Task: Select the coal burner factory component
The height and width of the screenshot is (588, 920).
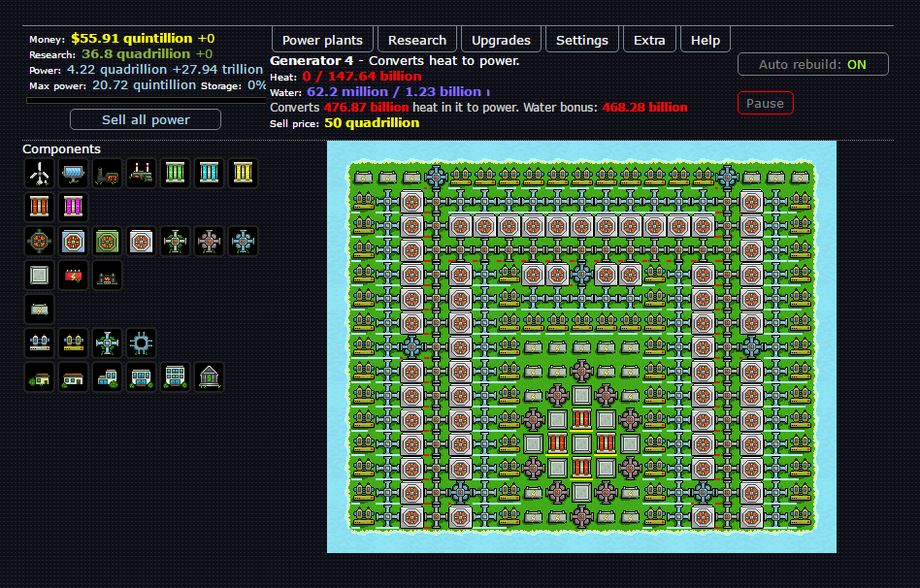Action: (x=108, y=173)
